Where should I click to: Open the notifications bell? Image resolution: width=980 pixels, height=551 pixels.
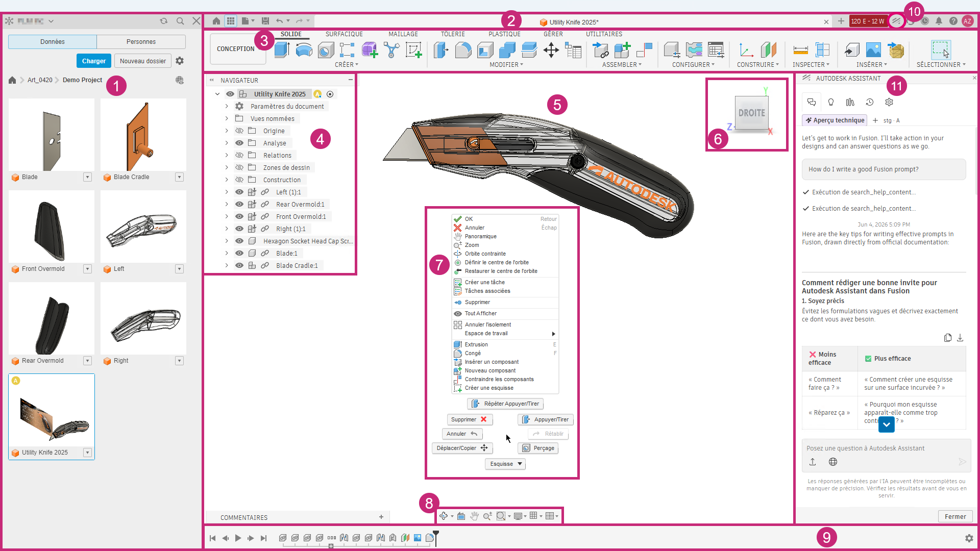[x=939, y=21]
